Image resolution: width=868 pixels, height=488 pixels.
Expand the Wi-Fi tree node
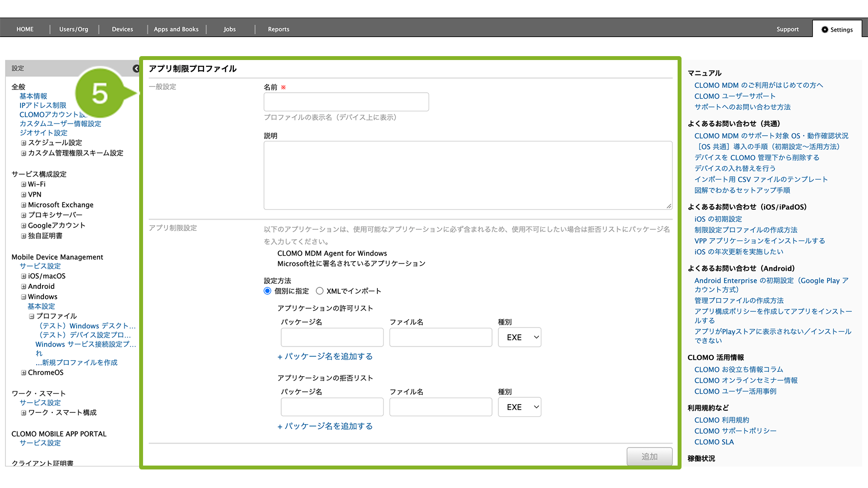coord(23,184)
